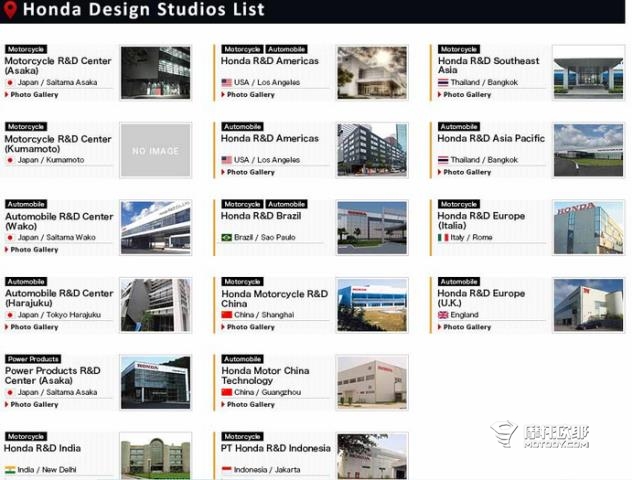
Task: Click Motorcycle tag above Honda R&D India
Action: [26, 436]
